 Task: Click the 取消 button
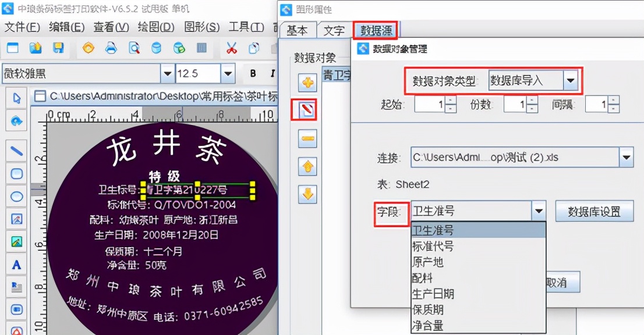click(x=562, y=282)
